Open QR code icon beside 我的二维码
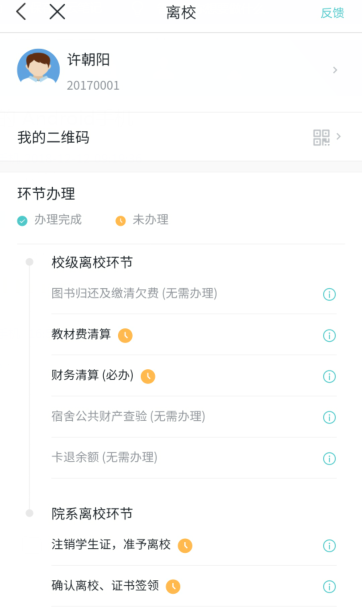Viewport: 362px width, 608px height. (x=321, y=137)
